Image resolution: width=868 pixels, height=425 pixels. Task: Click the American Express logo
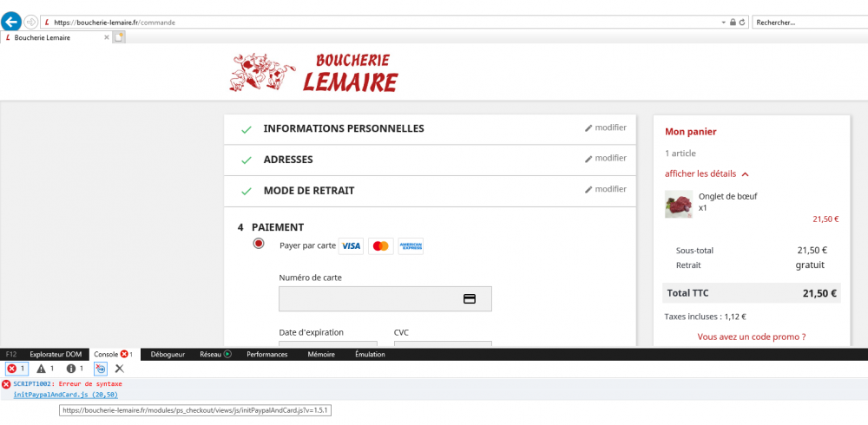click(411, 246)
